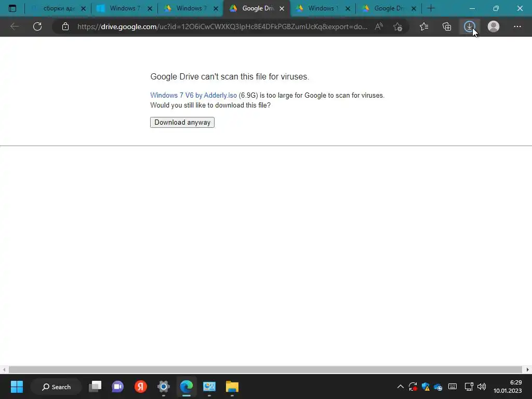Screen dimensions: 532x399
Task: Close the active Google Drive tab
Action: point(282,9)
